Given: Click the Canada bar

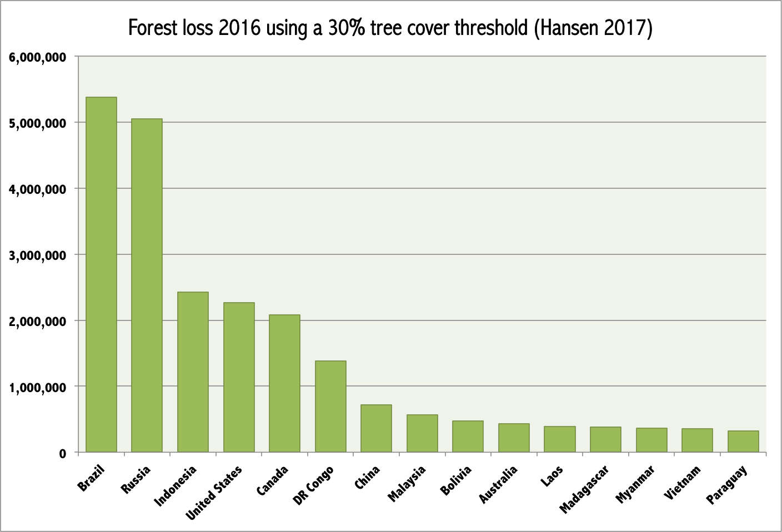Looking at the screenshot, I should click(285, 384).
